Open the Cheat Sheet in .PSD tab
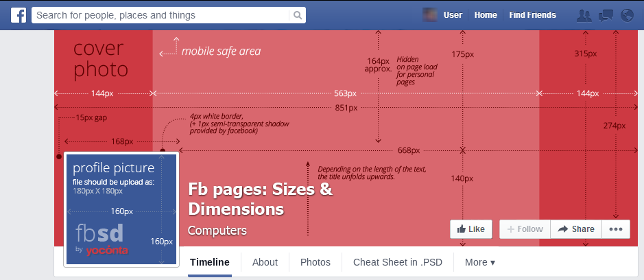This screenshot has width=644, height=280. click(x=398, y=262)
